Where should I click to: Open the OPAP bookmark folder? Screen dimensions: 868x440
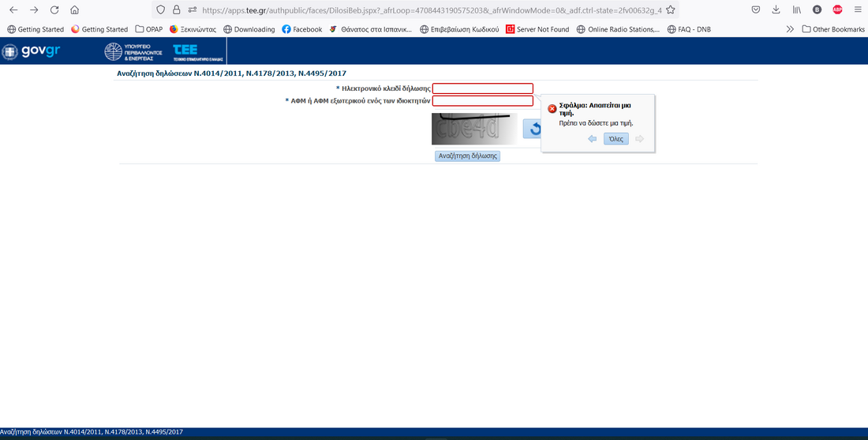point(148,29)
